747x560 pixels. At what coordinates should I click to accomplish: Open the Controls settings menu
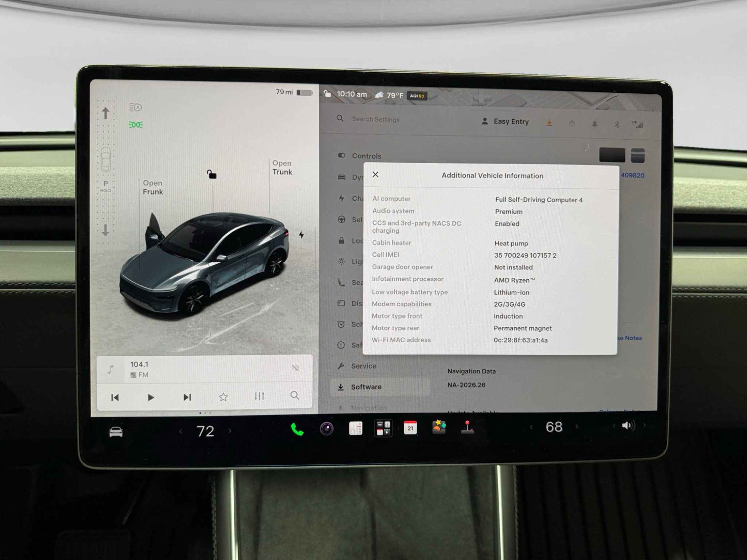pyautogui.click(x=359, y=156)
